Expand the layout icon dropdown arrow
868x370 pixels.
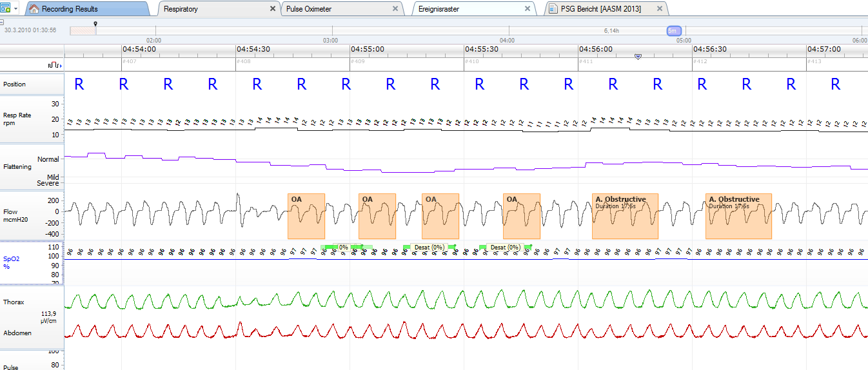(15, 9)
